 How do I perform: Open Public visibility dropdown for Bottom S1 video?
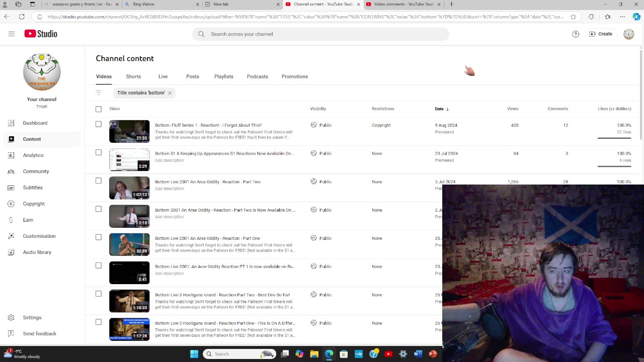pyautogui.click(x=321, y=153)
